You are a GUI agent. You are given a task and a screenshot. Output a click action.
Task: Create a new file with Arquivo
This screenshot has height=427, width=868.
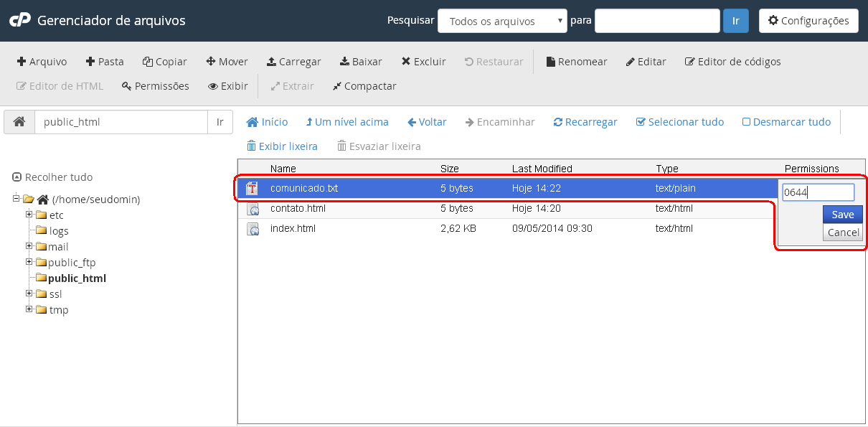(42, 62)
